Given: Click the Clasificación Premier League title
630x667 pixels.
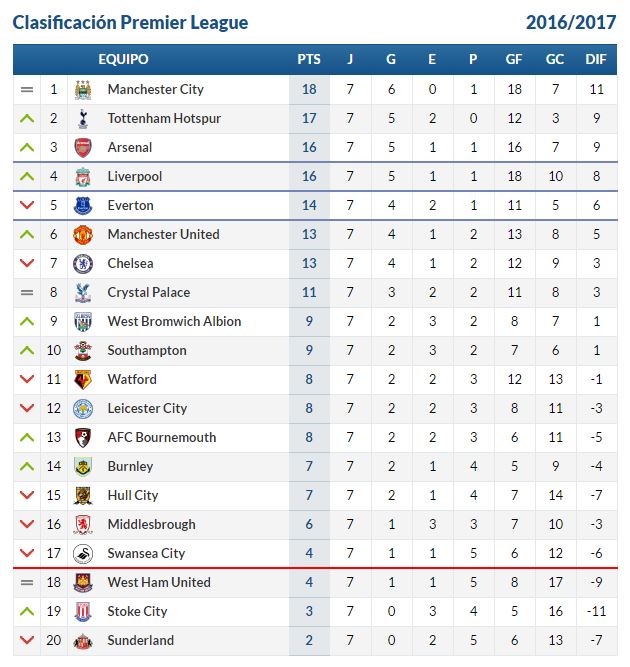Looking at the screenshot, I should point(130,23).
